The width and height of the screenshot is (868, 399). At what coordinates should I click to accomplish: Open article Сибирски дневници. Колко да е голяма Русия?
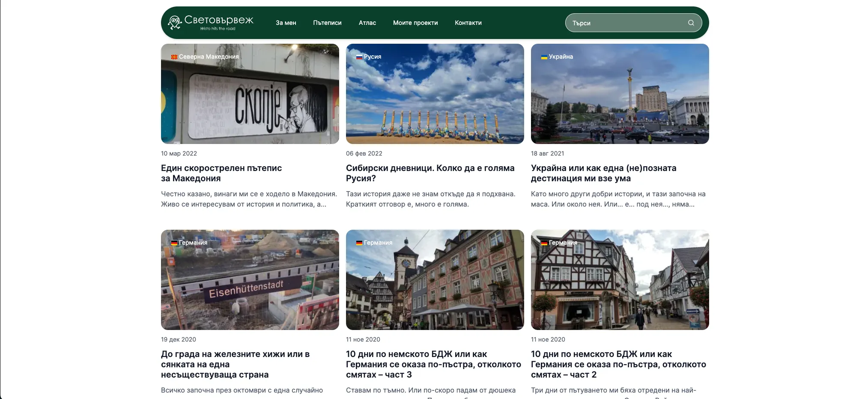430,173
